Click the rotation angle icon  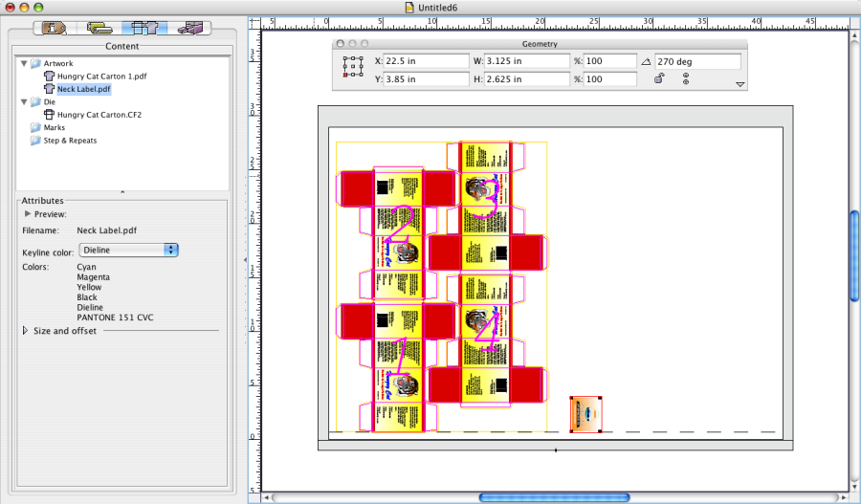point(646,61)
